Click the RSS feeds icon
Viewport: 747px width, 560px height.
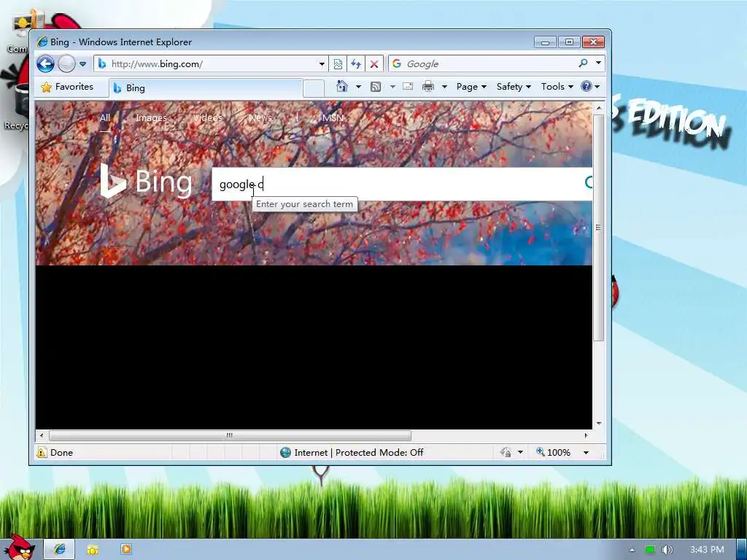[x=376, y=87]
